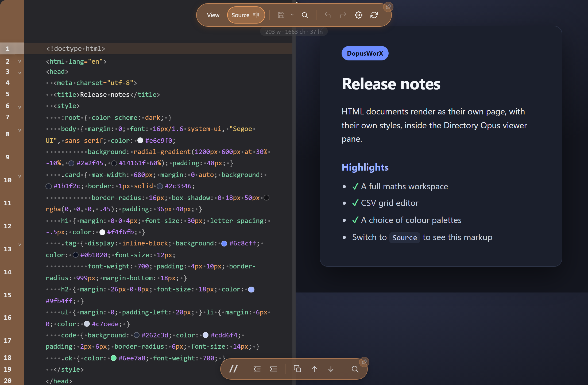Click the Highlights heading in preview
The height and width of the screenshot is (385, 588).
click(x=365, y=167)
